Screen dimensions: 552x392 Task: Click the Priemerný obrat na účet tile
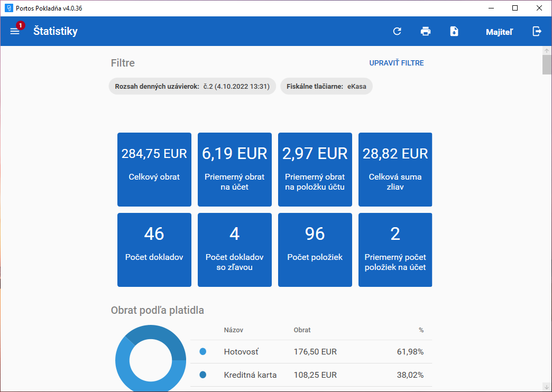[x=234, y=170]
